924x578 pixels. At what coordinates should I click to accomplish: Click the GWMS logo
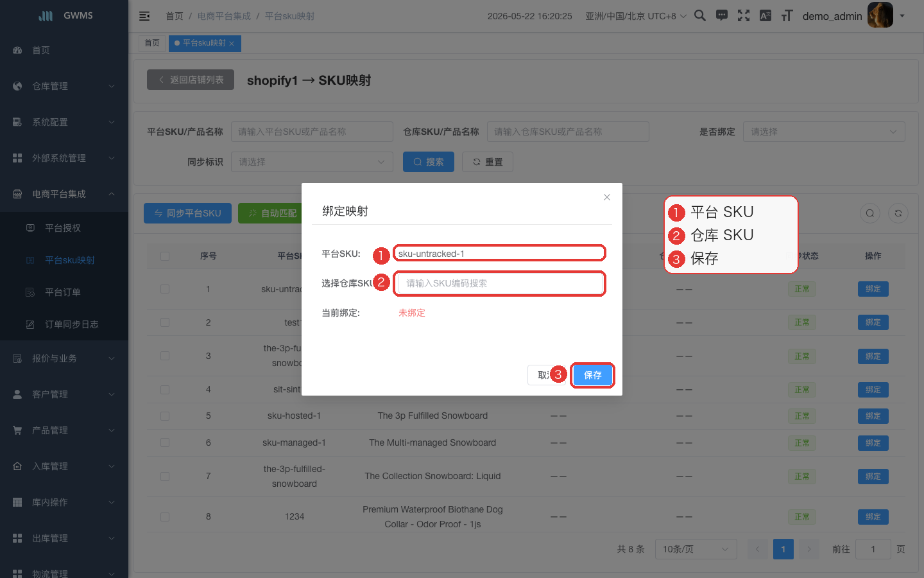pyautogui.click(x=64, y=15)
